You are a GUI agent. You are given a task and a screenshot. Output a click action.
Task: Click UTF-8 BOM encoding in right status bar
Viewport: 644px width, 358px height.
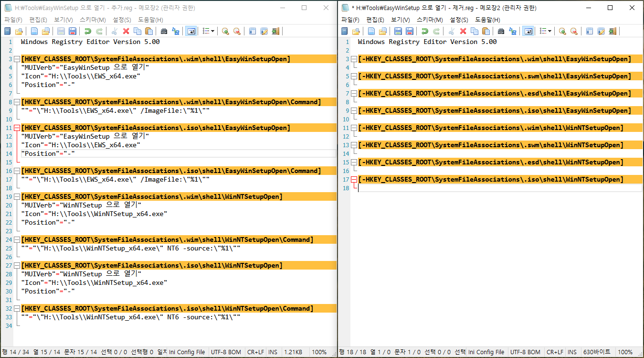526,352
